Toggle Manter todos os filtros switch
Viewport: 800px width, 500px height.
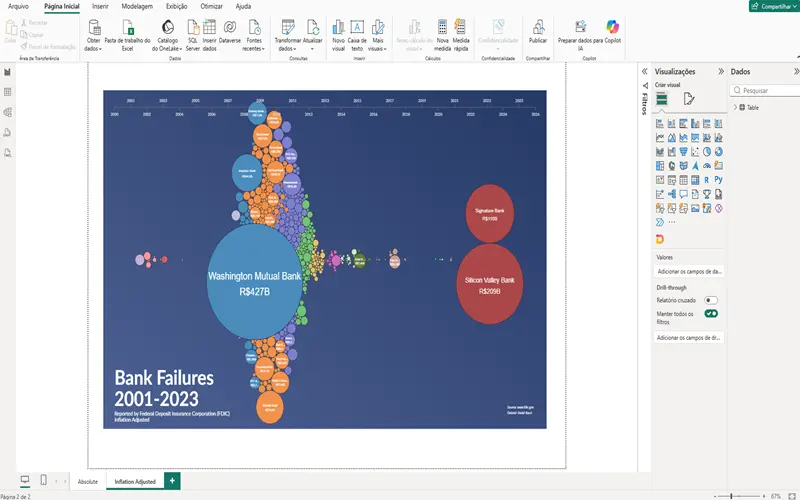tap(711, 314)
